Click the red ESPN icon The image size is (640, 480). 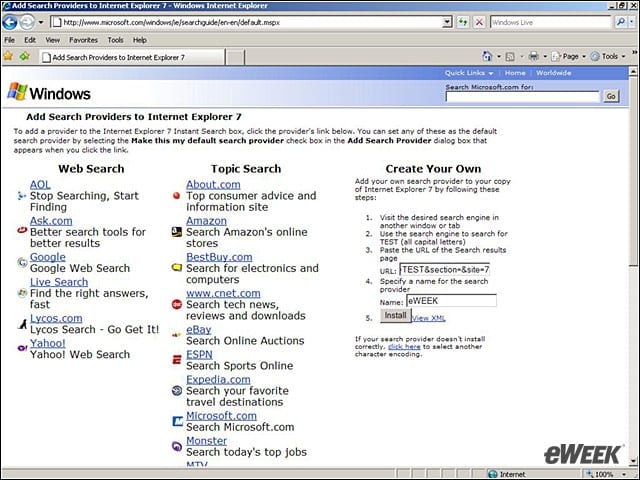click(x=177, y=360)
